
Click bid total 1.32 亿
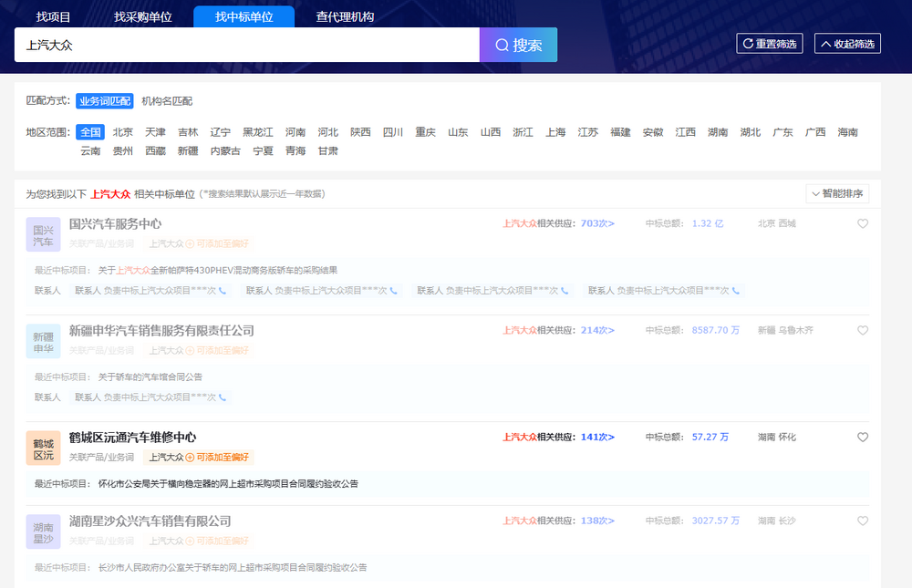point(708,223)
